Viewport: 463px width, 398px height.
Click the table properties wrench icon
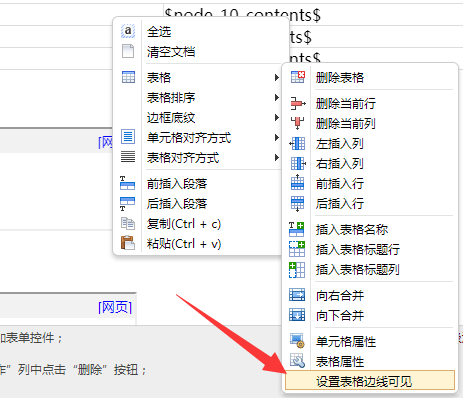[297, 361]
